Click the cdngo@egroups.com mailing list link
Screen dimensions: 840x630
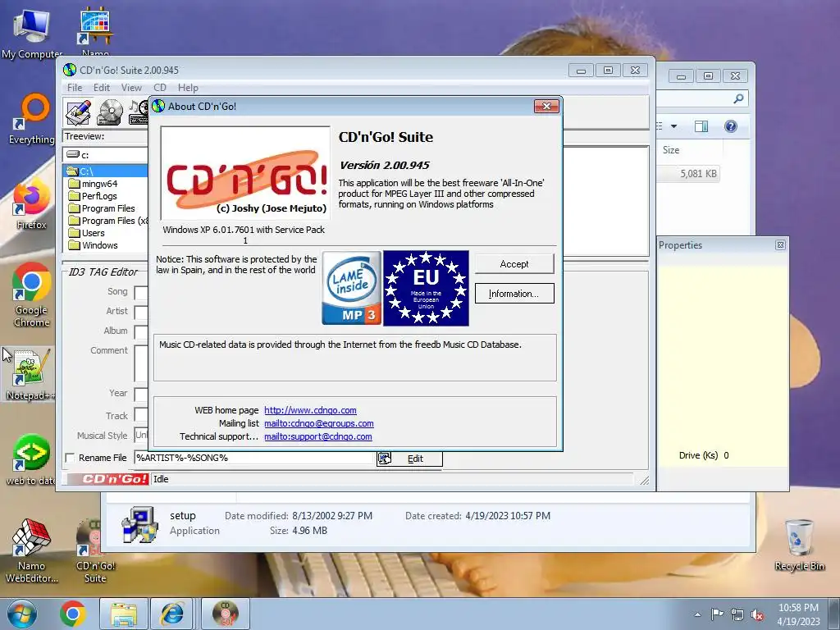[319, 423]
